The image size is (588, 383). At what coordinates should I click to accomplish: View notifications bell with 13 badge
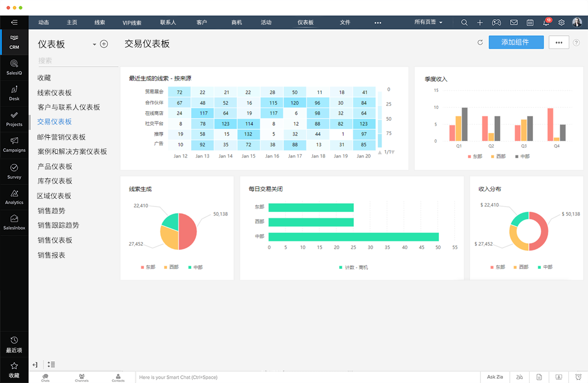(546, 22)
